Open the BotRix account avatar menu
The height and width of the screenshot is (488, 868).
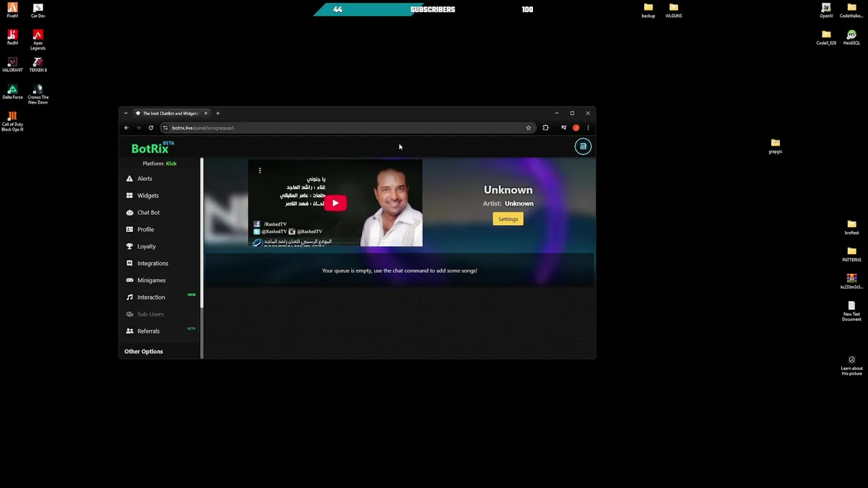(583, 146)
